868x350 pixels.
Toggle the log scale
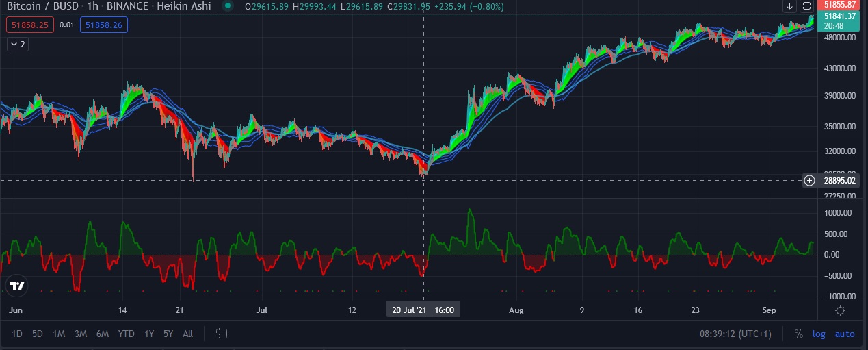(819, 334)
